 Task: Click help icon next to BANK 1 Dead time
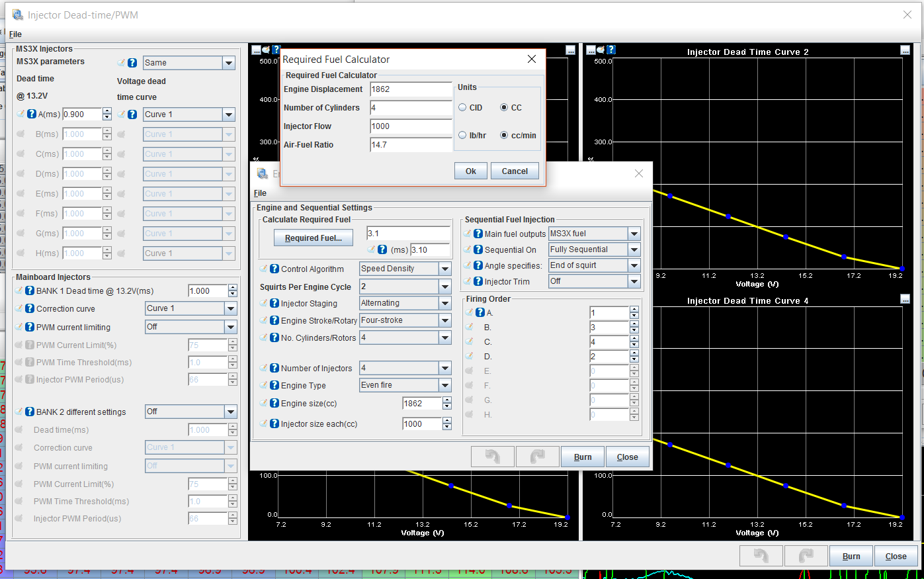pyautogui.click(x=30, y=290)
